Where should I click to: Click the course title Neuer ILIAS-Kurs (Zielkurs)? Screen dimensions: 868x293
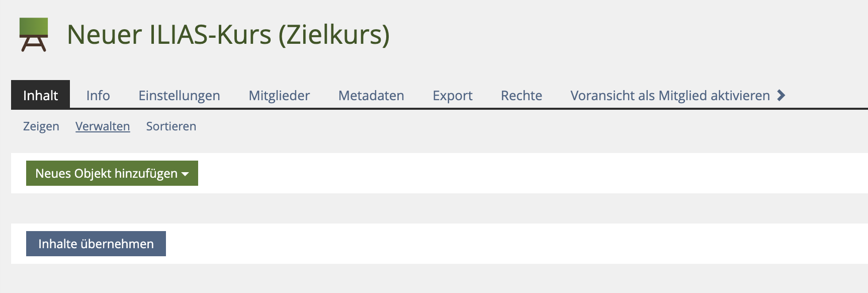pyautogui.click(x=228, y=35)
